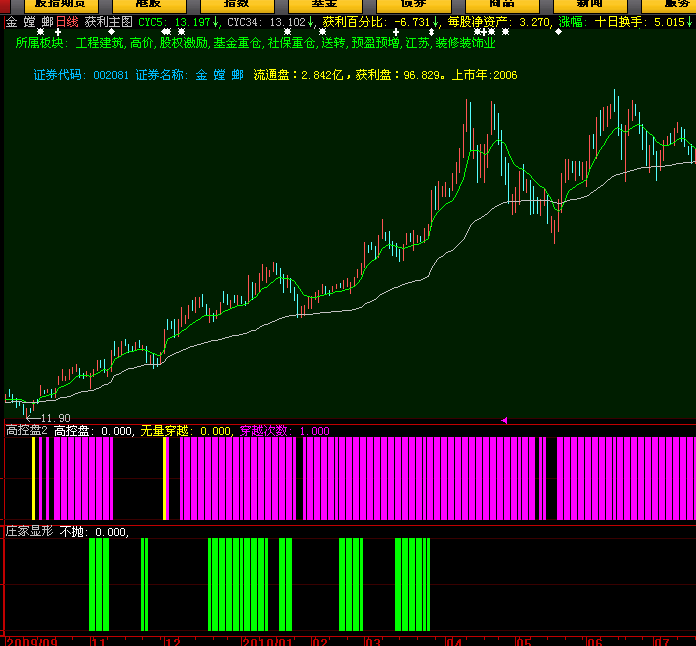The image size is (696, 646).
Task: Click the 上市年: 2006 text
Action: [x=484, y=75]
